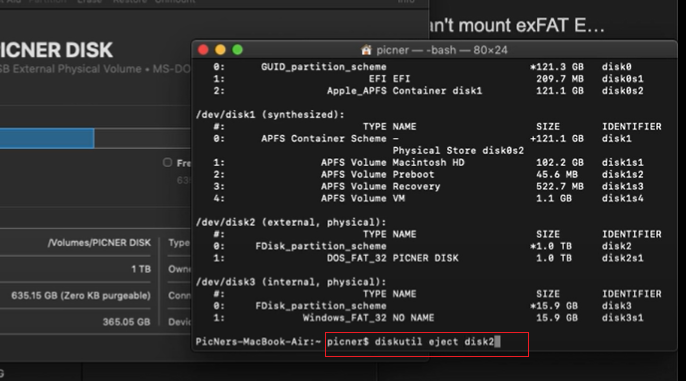Minimize Terminal using the yellow button
The image size is (686, 381).
[220, 50]
